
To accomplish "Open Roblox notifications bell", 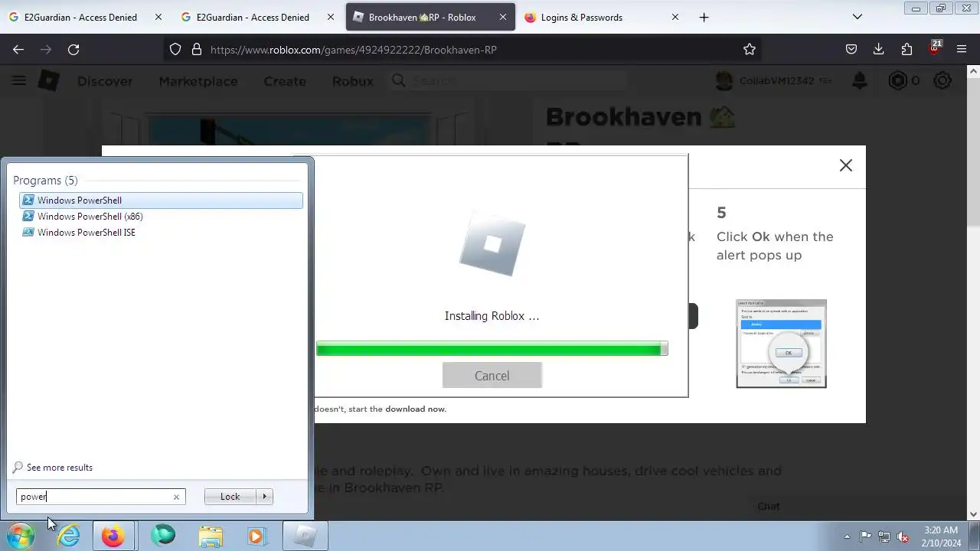I will tap(859, 80).
